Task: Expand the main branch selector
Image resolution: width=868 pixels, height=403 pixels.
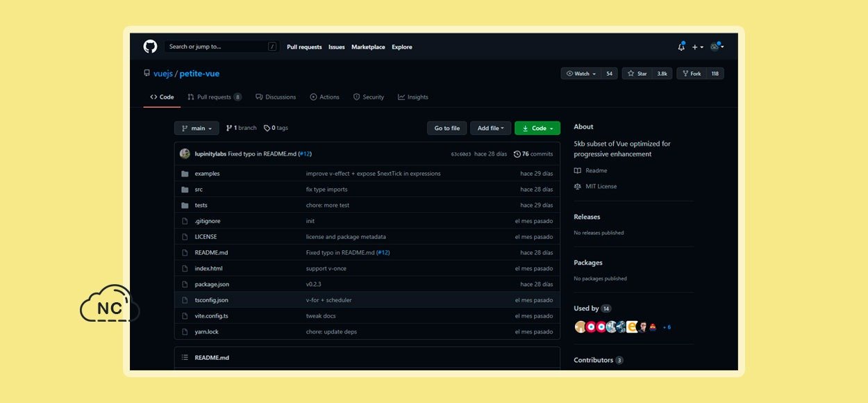Action: point(197,129)
